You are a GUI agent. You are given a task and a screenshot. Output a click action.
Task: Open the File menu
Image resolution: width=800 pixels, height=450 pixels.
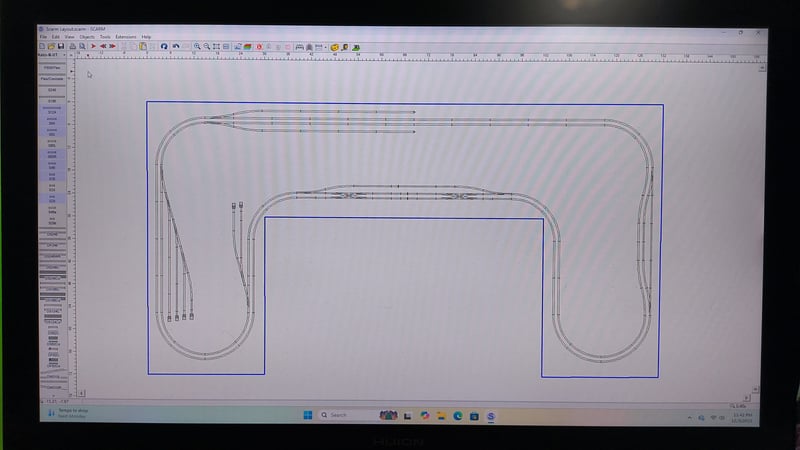click(43, 37)
